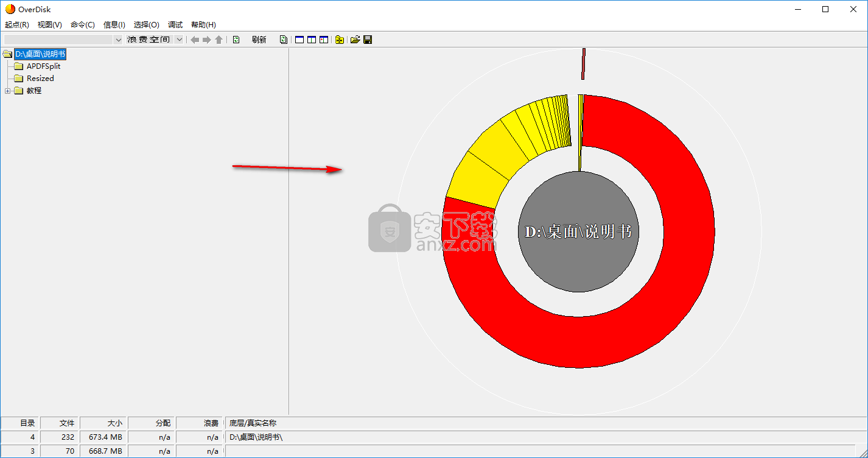Maximize the OverDisk window

(x=825, y=9)
